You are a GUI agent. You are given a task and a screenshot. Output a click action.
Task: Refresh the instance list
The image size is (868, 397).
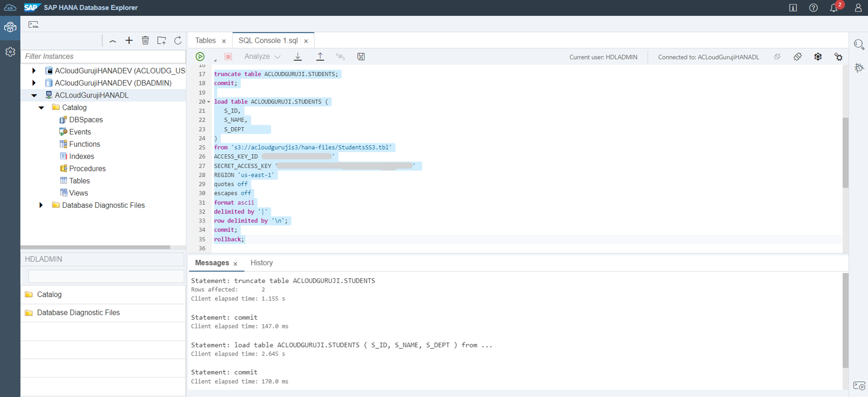(x=178, y=40)
